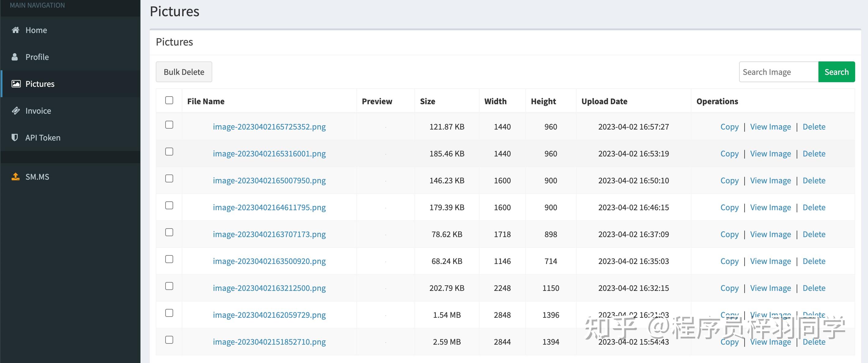Focus the Search Image input field
Viewport: 868px width, 363px height.
(779, 72)
